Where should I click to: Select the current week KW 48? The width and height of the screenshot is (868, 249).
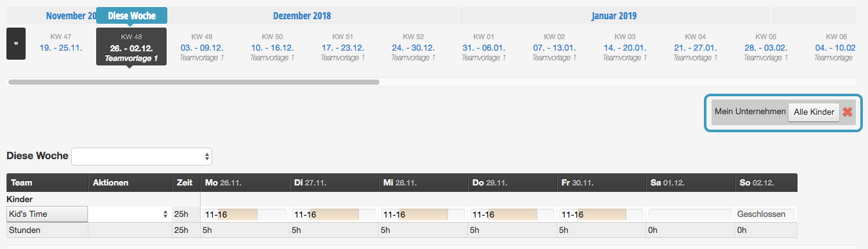pos(131,47)
